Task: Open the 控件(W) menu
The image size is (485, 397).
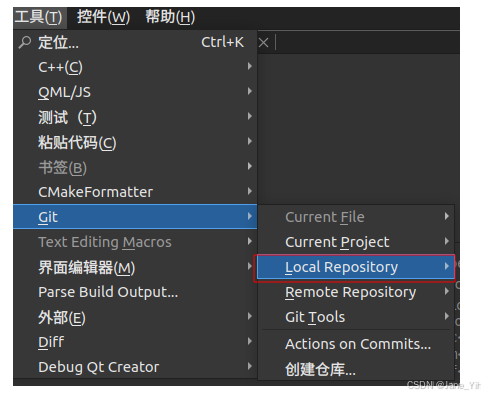Action: pos(103,17)
